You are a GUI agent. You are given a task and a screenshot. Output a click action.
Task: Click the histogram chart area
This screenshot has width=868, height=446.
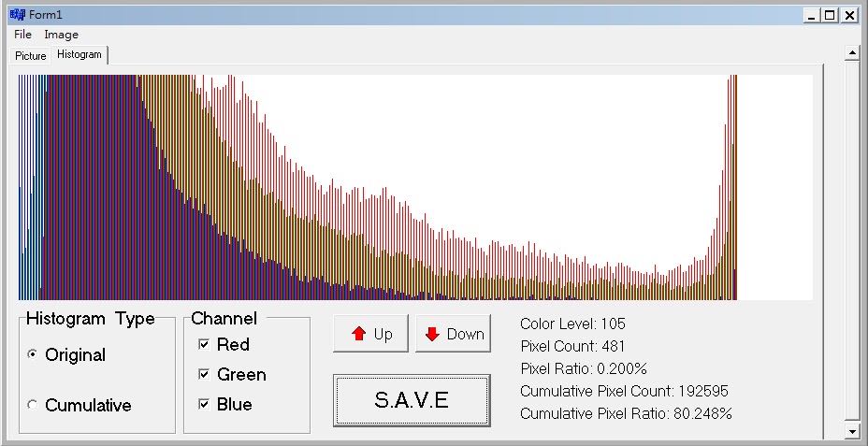415,187
